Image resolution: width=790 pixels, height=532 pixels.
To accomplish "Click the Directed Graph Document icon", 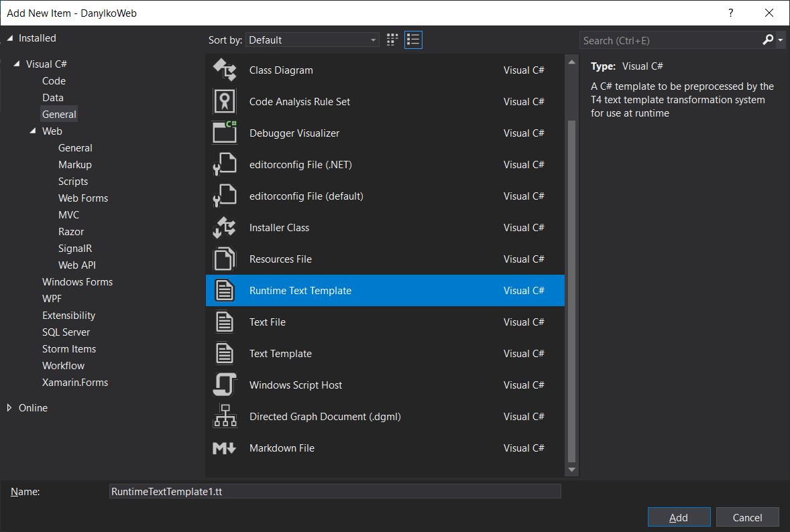I will pyautogui.click(x=225, y=416).
